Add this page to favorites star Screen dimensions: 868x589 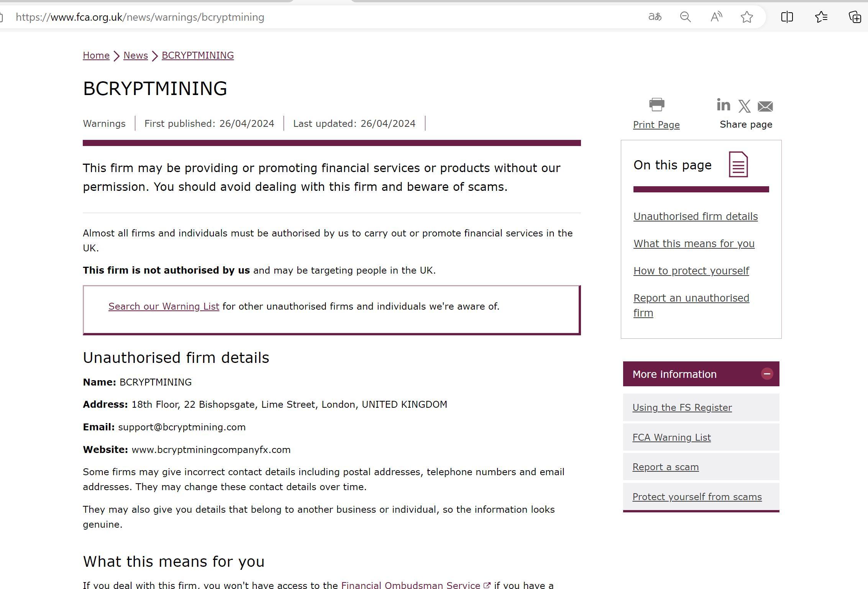747,17
